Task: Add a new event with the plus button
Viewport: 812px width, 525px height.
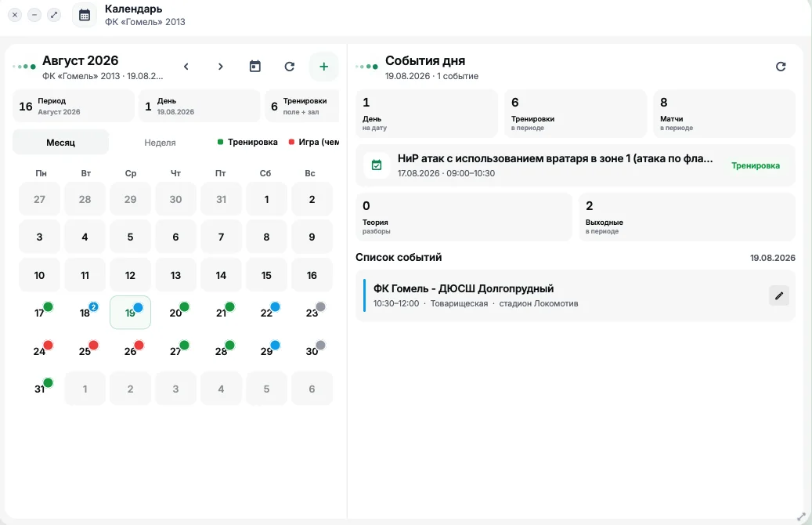Action: 323,67
